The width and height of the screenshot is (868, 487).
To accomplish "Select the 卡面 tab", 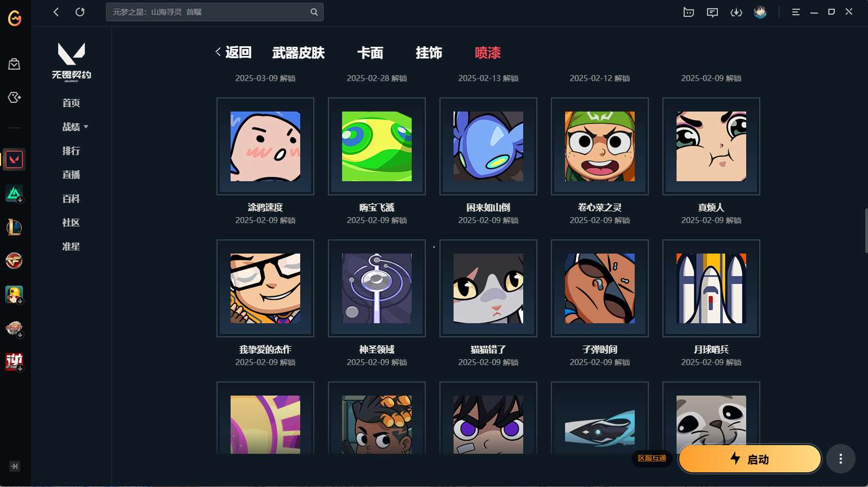I will point(370,53).
